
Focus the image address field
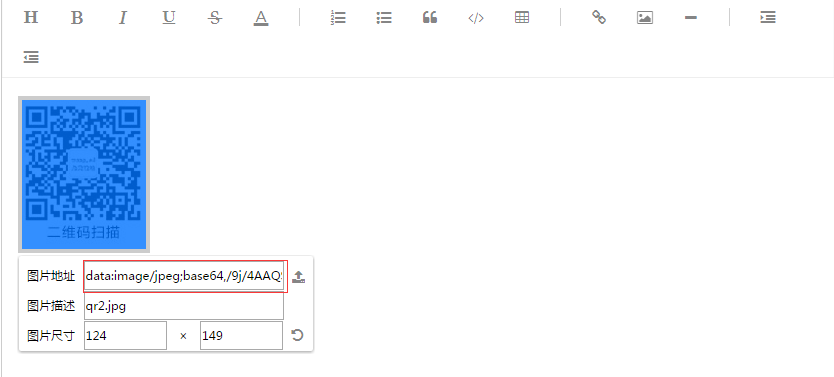[x=184, y=277]
